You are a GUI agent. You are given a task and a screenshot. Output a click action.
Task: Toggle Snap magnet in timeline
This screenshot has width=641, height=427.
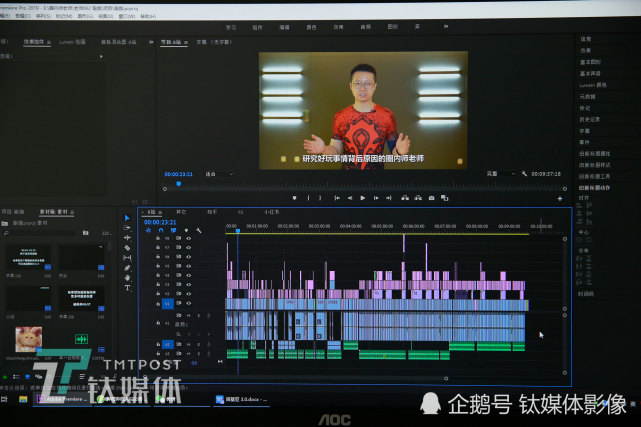[161, 230]
